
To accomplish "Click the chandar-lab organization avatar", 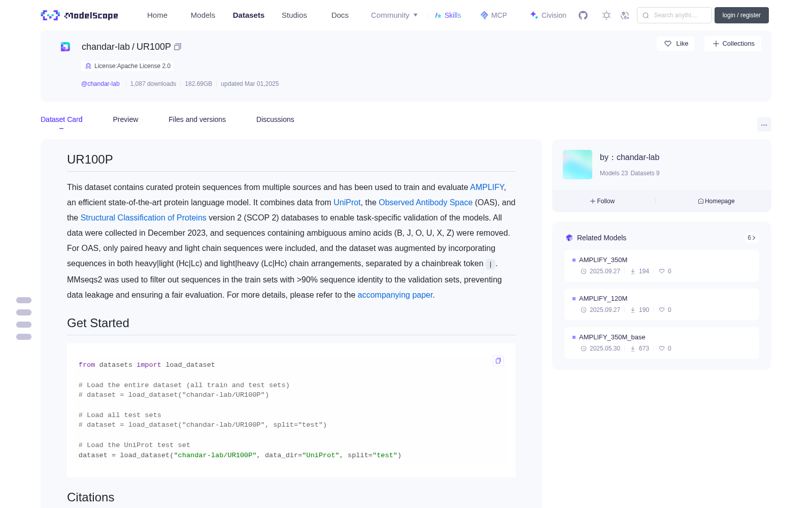I will (578, 165).
